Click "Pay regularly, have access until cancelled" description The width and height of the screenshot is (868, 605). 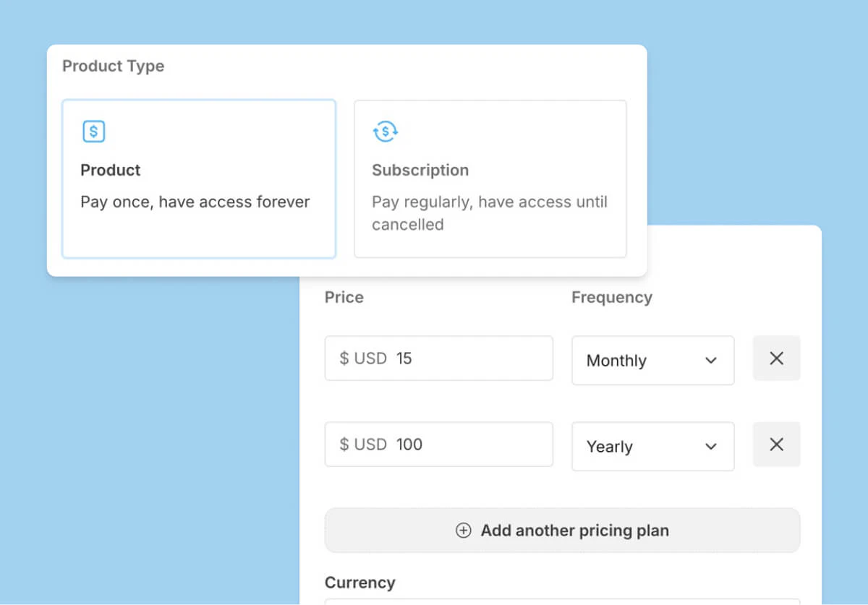[x=489, y=213]
